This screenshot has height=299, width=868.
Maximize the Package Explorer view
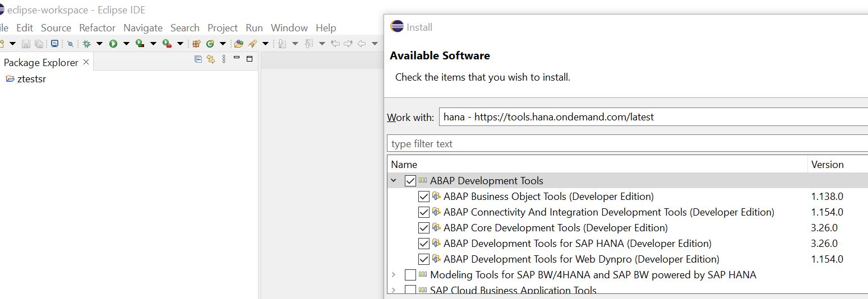(x=250, y=58)
